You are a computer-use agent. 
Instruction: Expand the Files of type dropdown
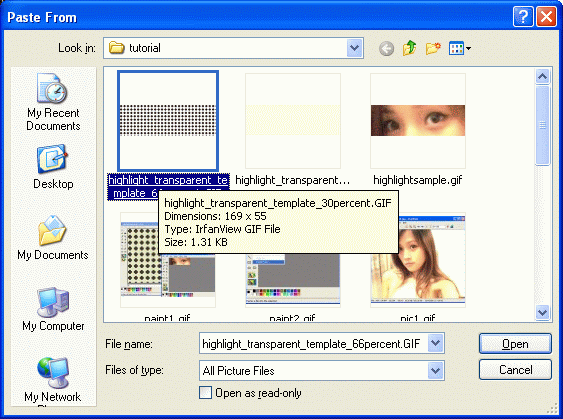[x=436, y=370]
